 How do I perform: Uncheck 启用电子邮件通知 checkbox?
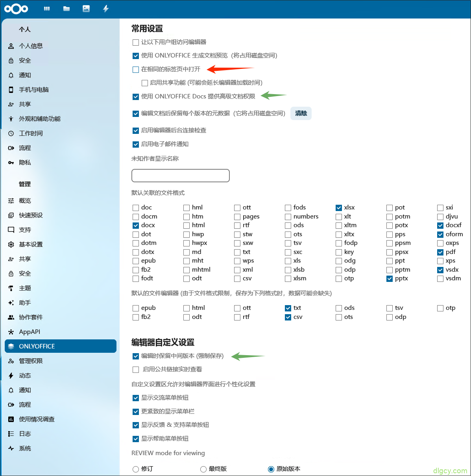[x=136, y=144]
